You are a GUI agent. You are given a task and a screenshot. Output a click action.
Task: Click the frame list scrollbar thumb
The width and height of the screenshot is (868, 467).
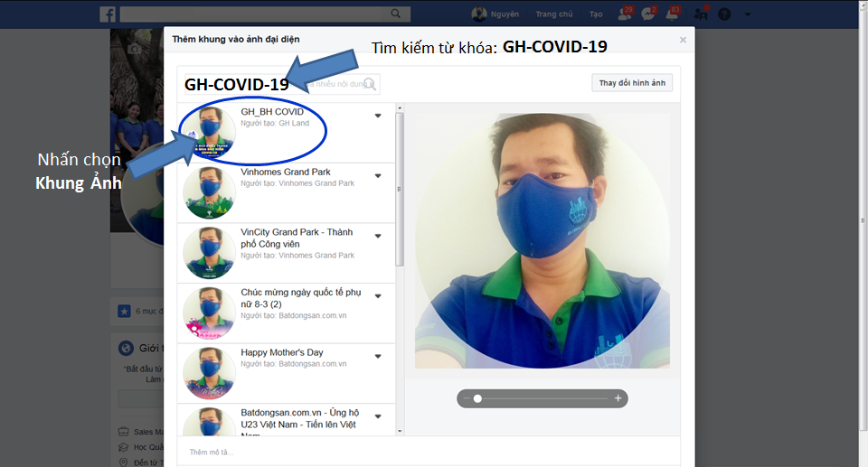click(400, 189)
